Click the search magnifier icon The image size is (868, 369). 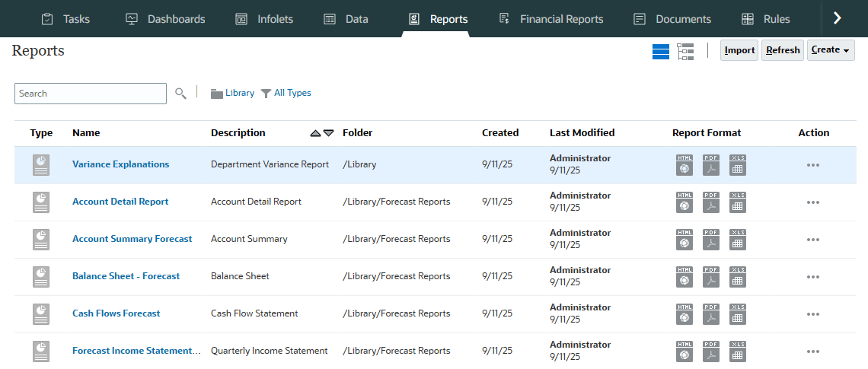[180, 93]
